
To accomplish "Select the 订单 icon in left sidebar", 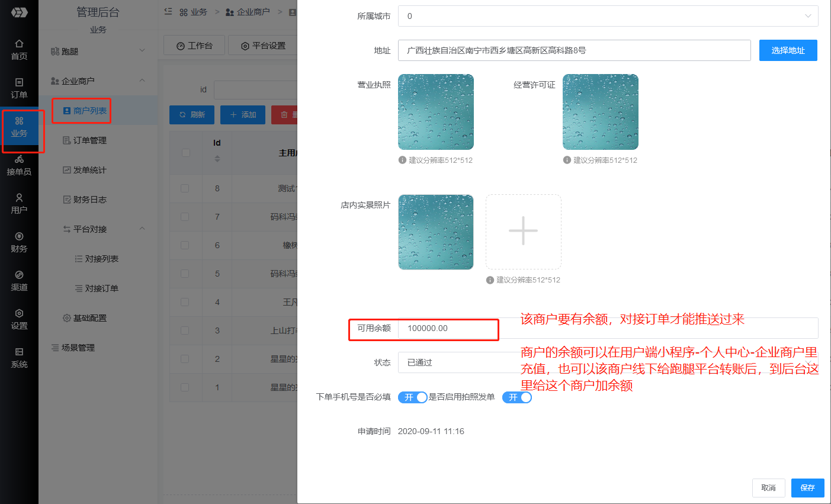I will pos(19,88).
